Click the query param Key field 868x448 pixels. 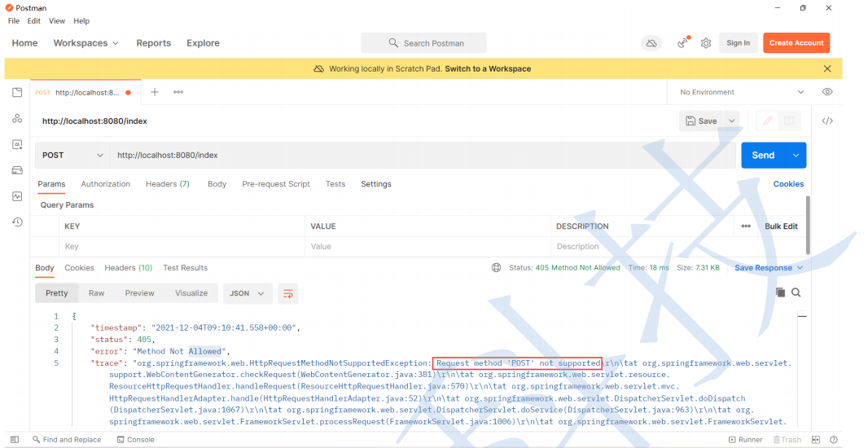point(182,247)
